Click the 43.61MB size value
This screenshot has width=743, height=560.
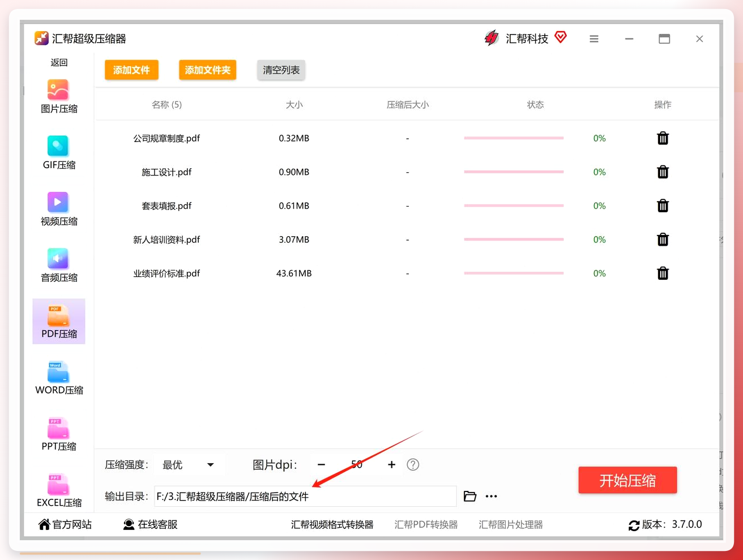pos(294,273)
